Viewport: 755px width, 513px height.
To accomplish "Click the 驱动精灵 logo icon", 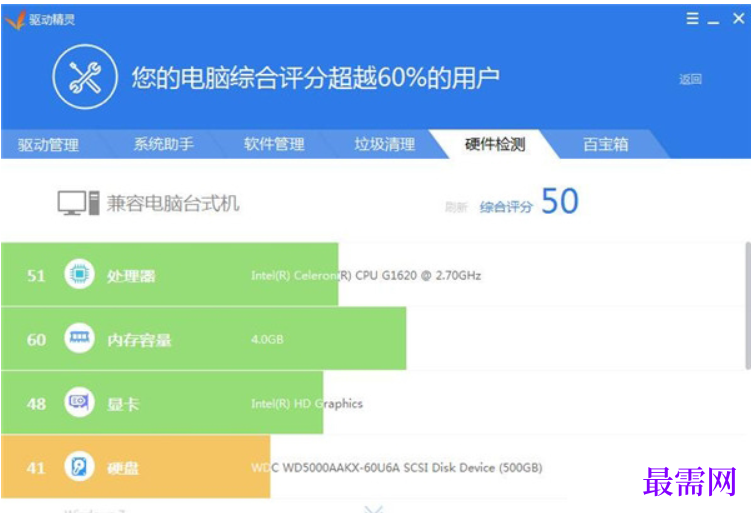I will tap(15, 20).
